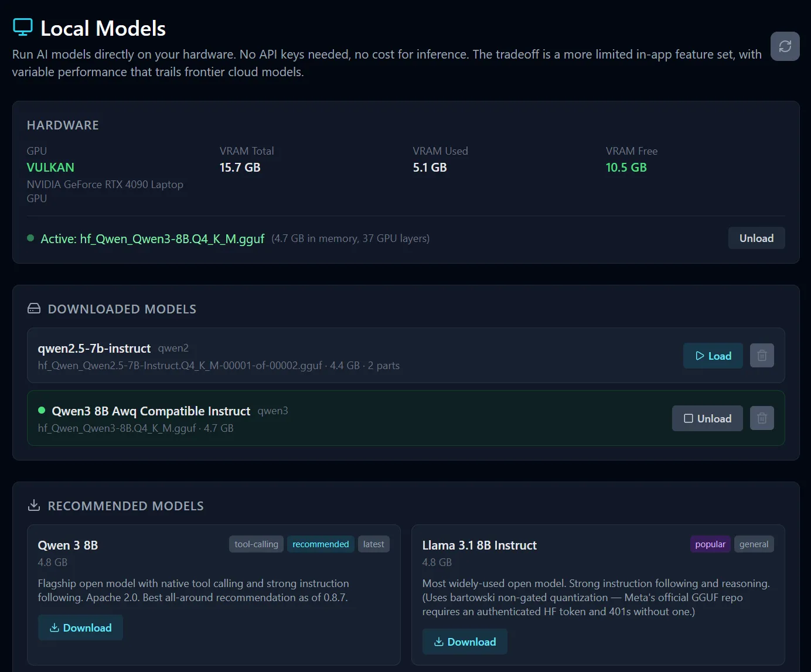Image resolution: width=811 pixels, height=672 pixels.
Task: Click the latest tag on Qwen 3 8B
Action: pos(373,544)
